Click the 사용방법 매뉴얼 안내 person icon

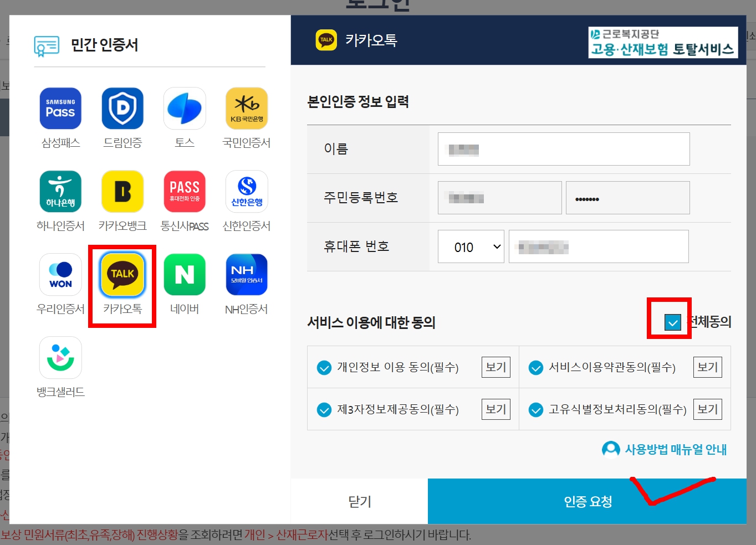pyautogui.click(x=611, y=449)
